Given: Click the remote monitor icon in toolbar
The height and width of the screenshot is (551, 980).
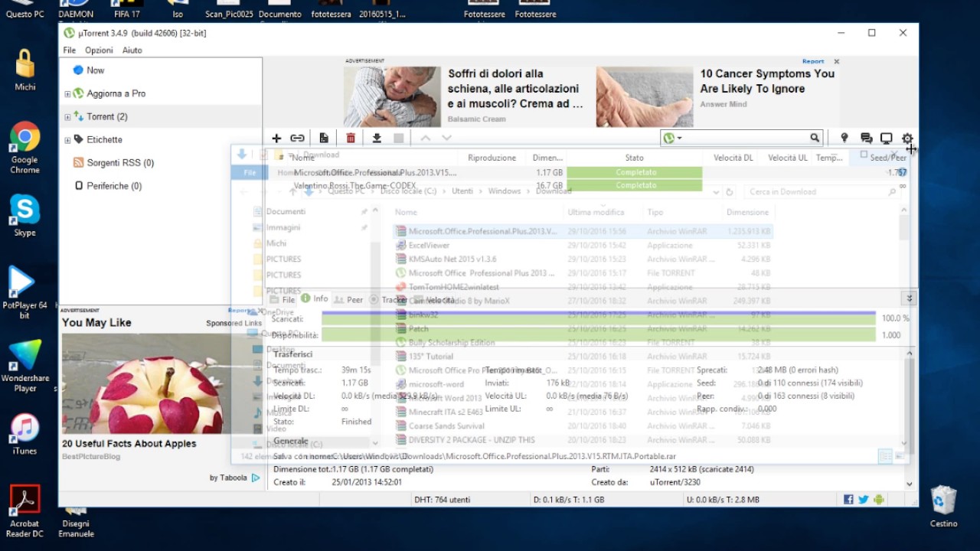Looking at the screenshot, I should coord(887,139).
